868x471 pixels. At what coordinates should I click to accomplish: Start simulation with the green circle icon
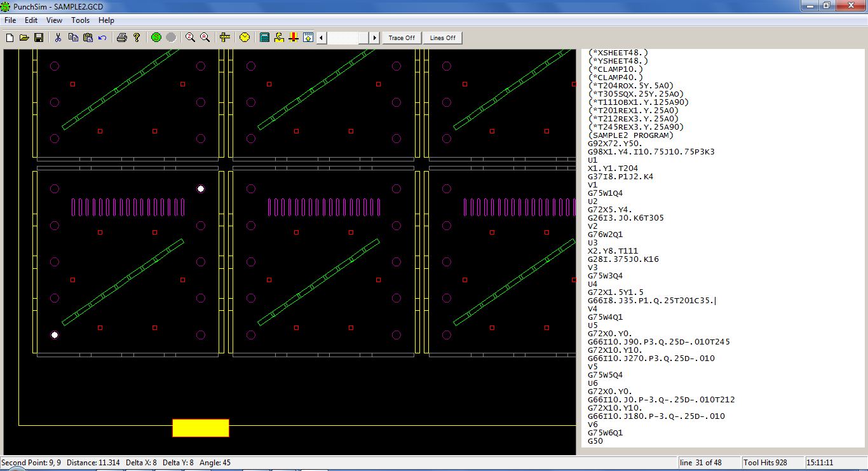[x=156, y=38]
